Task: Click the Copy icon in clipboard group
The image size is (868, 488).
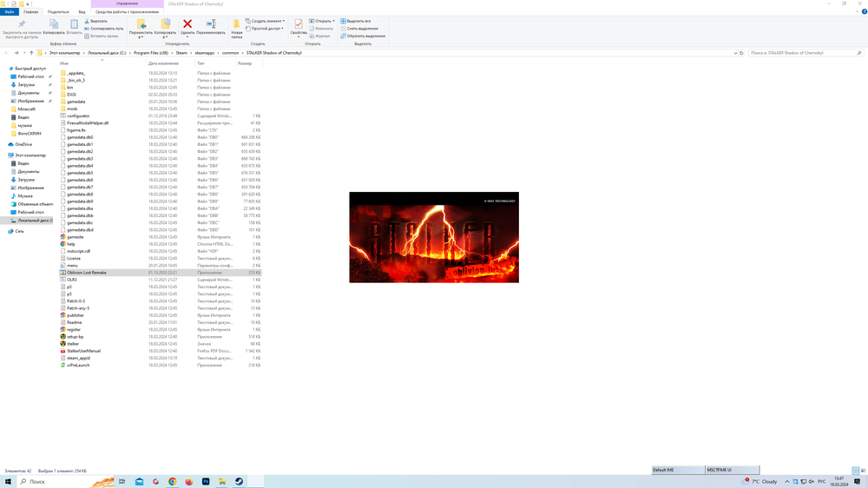Action: tap(54, 27)
